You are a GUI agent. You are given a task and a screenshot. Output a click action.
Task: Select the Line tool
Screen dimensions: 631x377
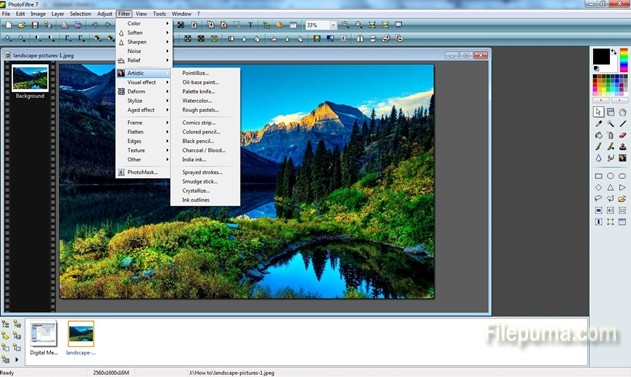[x=623, y=124]
